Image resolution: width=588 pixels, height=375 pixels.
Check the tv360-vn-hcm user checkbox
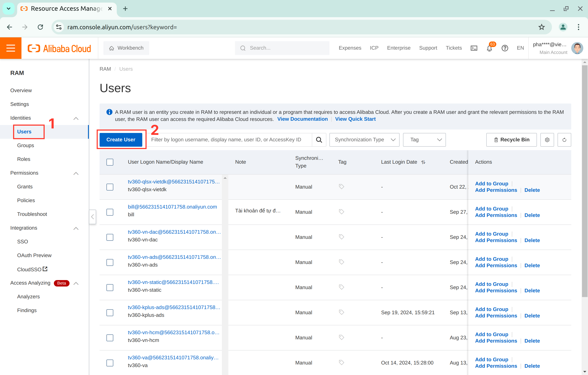click(x=110, y=338)
